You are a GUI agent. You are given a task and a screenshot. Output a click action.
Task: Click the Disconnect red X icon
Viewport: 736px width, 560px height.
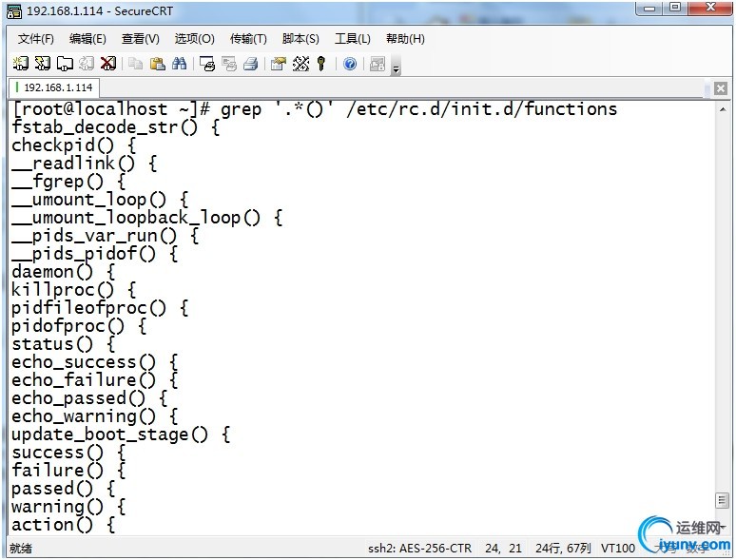tap(108, 64)
